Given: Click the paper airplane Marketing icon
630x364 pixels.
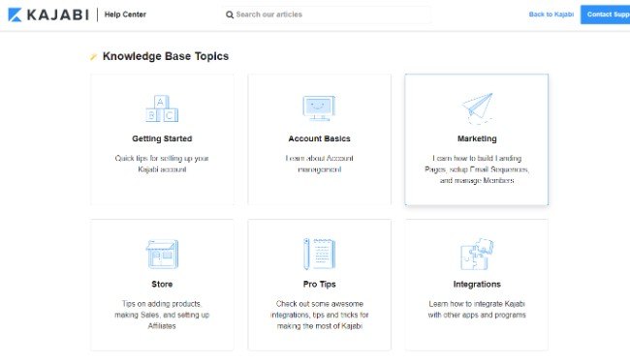Looking at the screenshot, I should click(x=477, y=107).
